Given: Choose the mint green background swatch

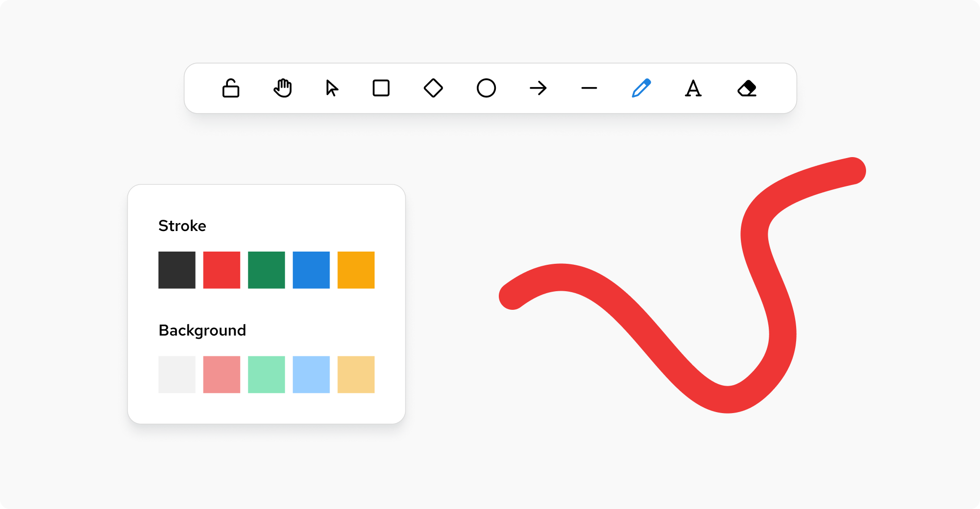Looking at the screenshot, I should coord(267,374).
